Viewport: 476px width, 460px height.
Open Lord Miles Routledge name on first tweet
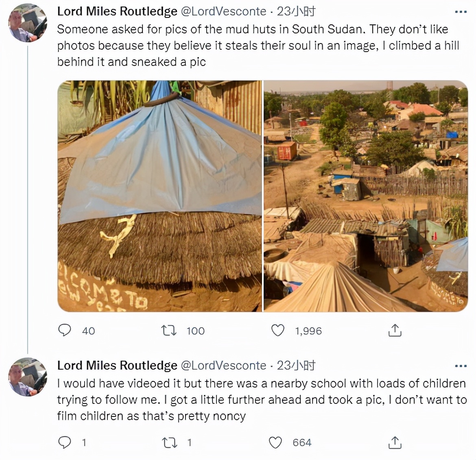click(x=117, y=11)
